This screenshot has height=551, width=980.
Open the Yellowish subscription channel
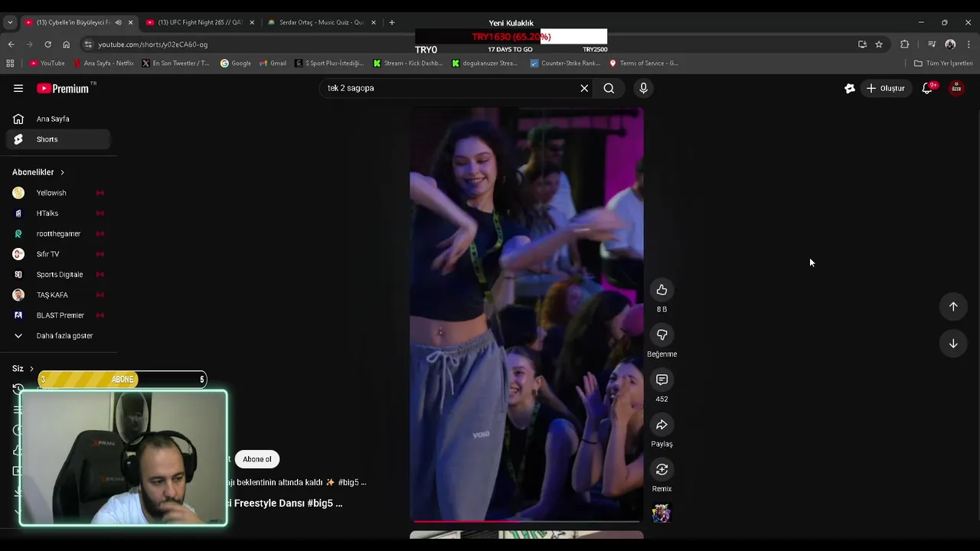[x=58, y=193]
